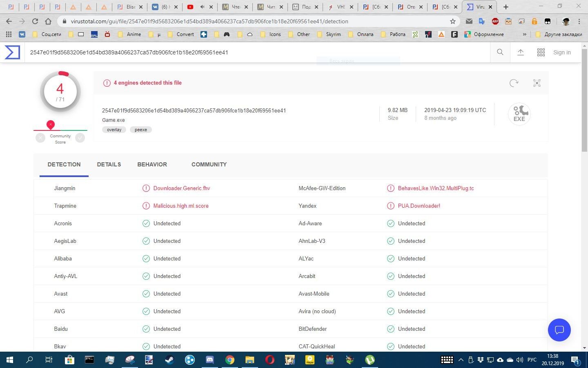Click the overlay tag
The width and height of the screenshot is (588, 368).
(x=114, y=130)
